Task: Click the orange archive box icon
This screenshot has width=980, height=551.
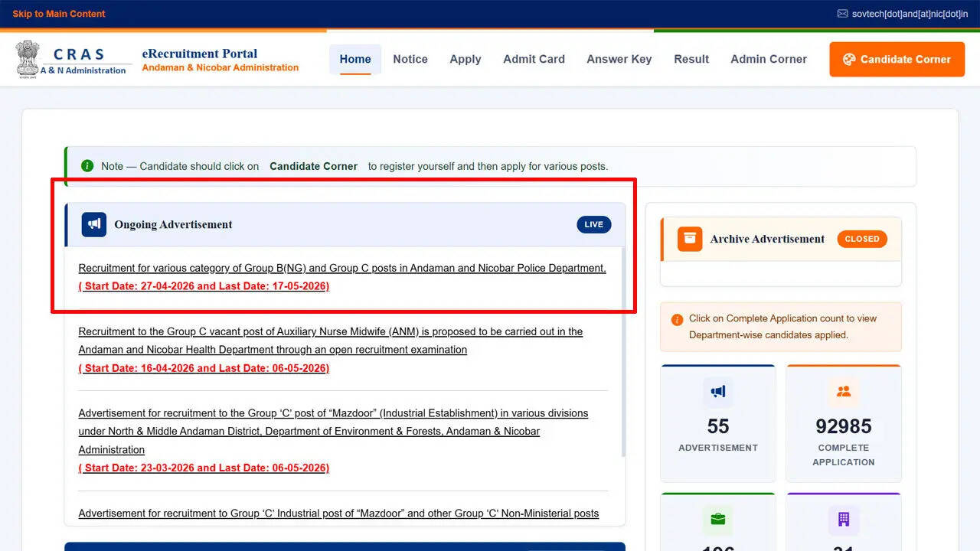Action: coord(689,239)
